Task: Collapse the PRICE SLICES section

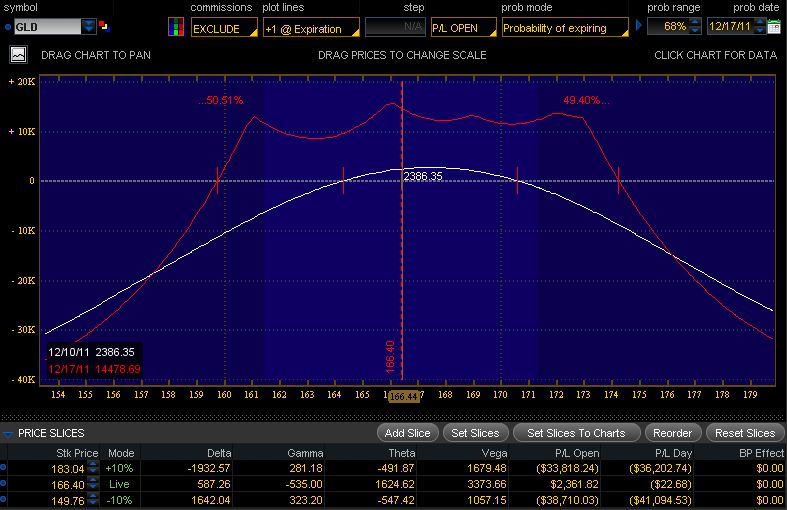Action: click(8, 434)
